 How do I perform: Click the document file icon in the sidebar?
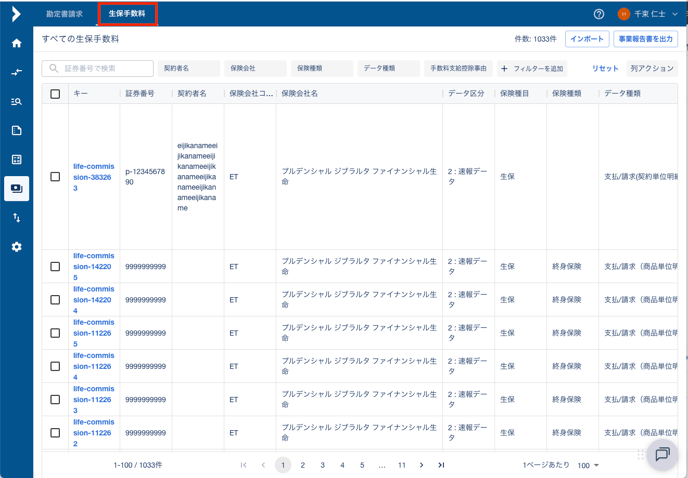[16, 130]
